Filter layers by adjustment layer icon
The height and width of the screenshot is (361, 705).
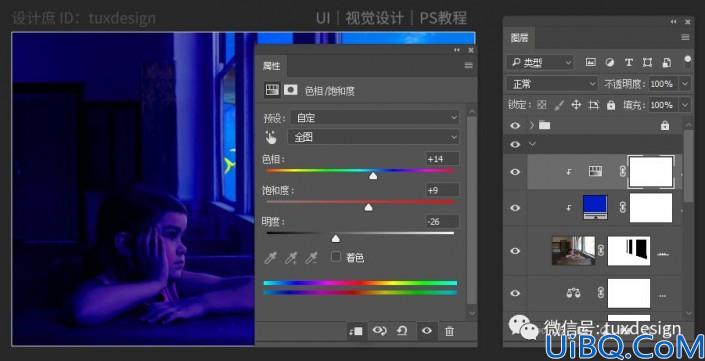[610, 62]
